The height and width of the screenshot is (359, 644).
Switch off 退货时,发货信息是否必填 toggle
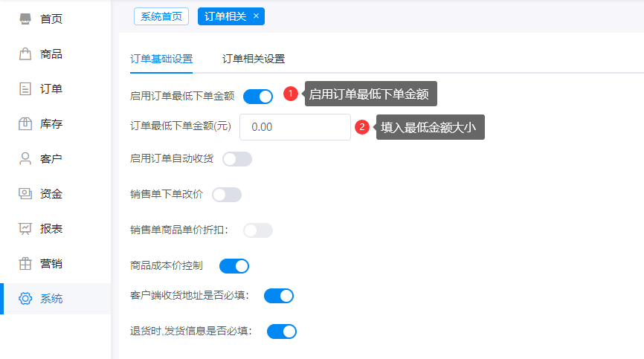282,331
